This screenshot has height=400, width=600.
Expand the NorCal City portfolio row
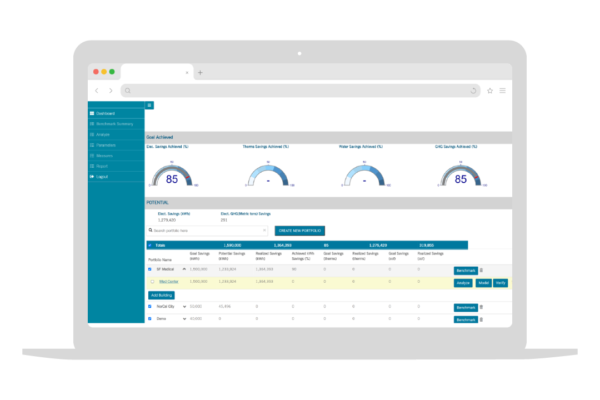click(x=184, y=307)
